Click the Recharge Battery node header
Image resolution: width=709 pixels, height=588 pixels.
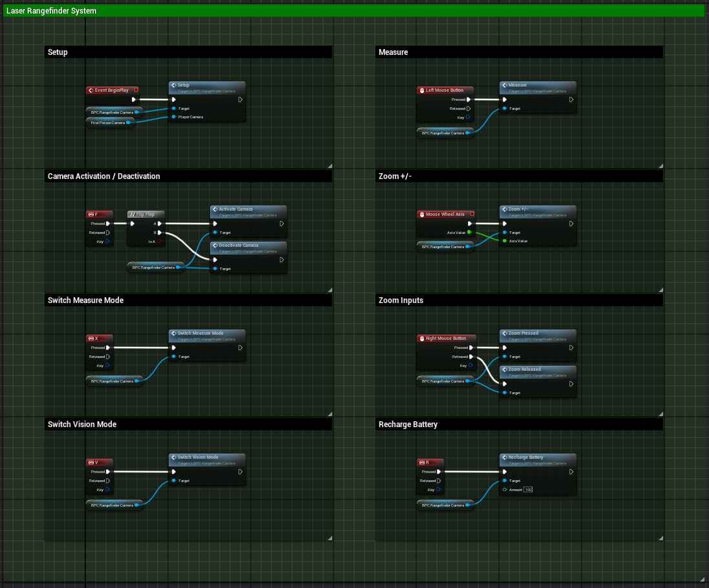(538, 460)
